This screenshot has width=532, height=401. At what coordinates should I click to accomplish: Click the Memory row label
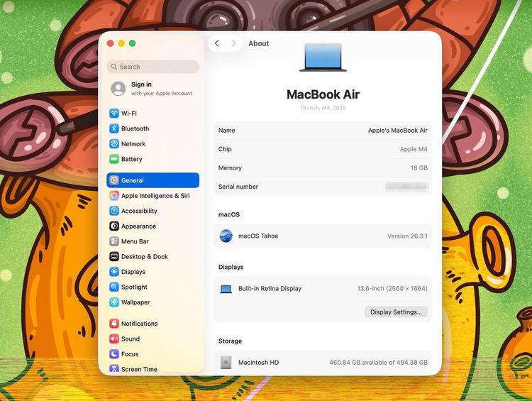point(230,168)
